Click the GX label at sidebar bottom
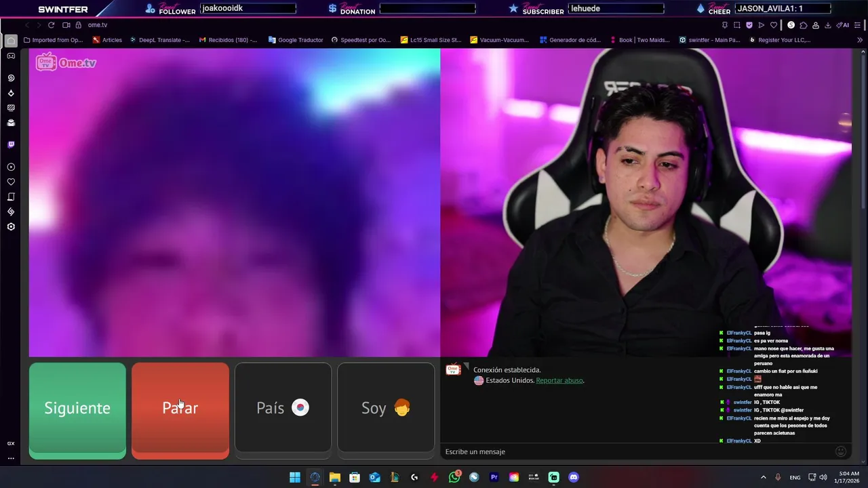Image resolution: width=868 pixels, height=488 pixels. click(11, 443)
